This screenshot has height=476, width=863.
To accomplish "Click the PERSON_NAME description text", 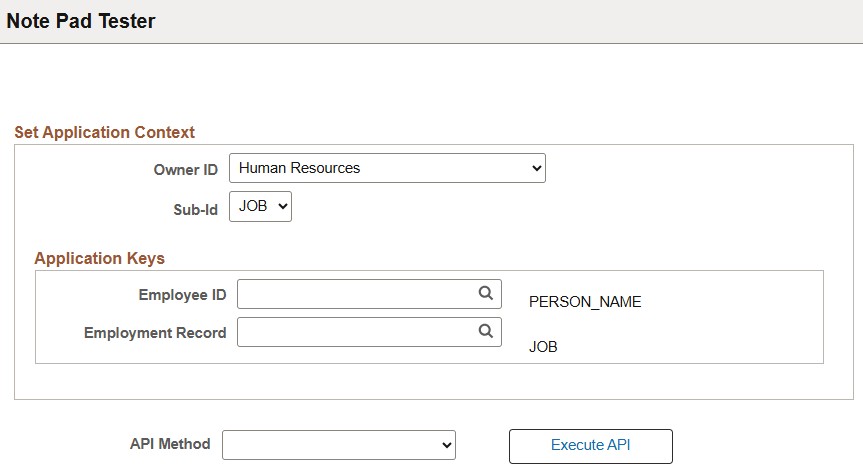I will pos(585,302).
